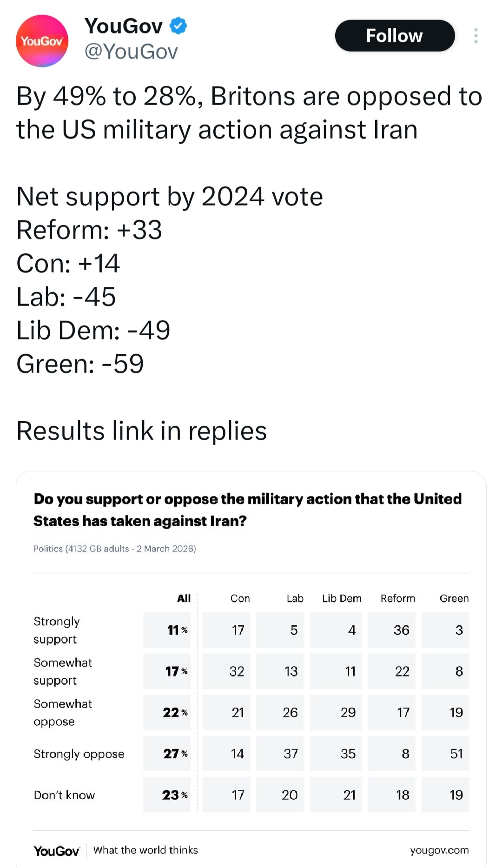The image size is (502, 868).
Task: Open the poll chart image via its question title
Action: point(247,510)
